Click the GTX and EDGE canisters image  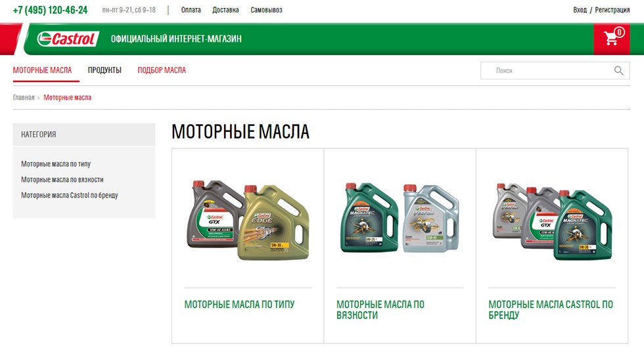(x=248, y=220)
